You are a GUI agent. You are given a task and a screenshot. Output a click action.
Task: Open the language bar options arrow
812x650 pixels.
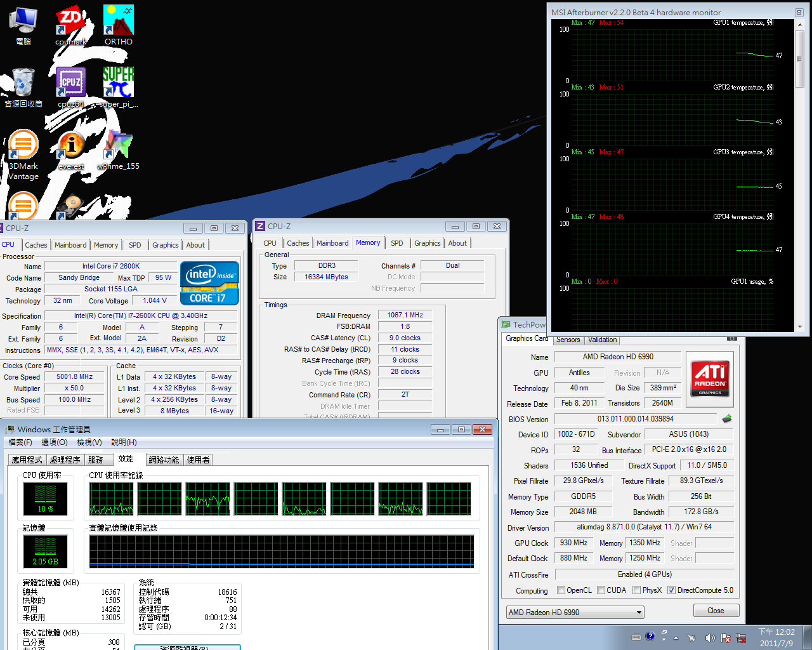664,641
